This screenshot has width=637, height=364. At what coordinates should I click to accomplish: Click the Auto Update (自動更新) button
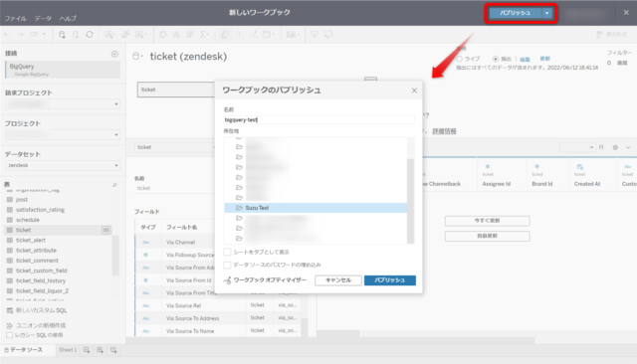[x=488, y=236]
